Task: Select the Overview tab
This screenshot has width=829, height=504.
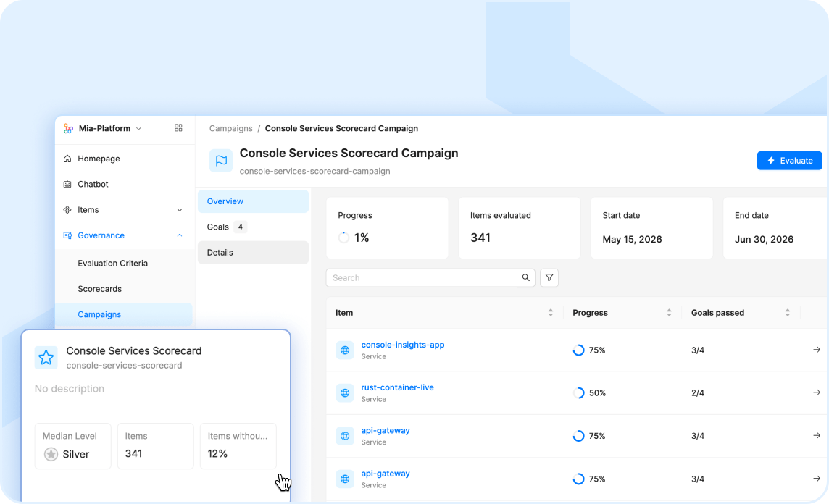Action: click(x=253, y=201)
